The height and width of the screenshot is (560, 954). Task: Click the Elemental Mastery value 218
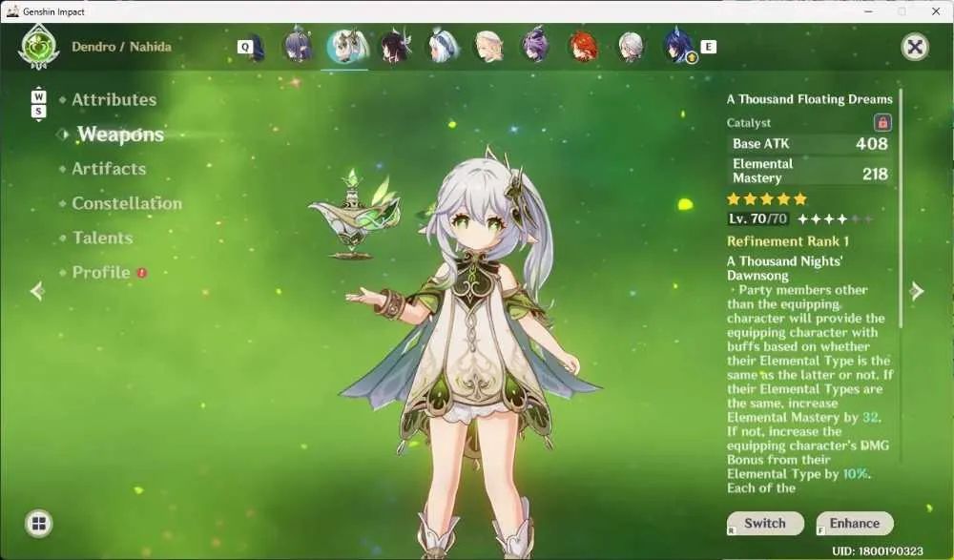click(875, 174)
